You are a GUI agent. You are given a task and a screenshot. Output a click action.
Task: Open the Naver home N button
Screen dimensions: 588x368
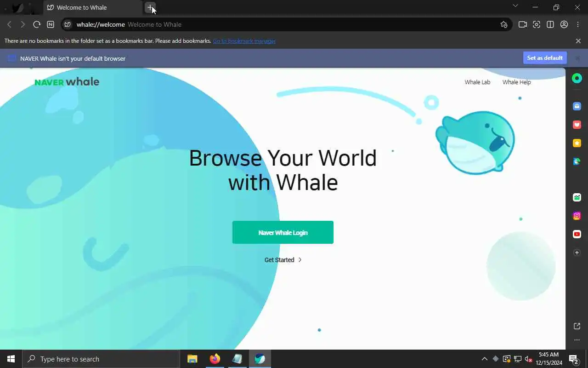click(x=51, y=24)
